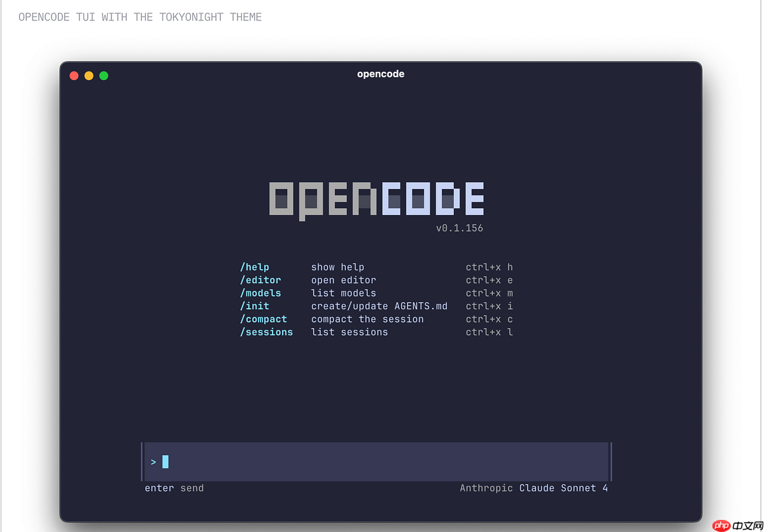Select the /compact command

click(264, 319)
